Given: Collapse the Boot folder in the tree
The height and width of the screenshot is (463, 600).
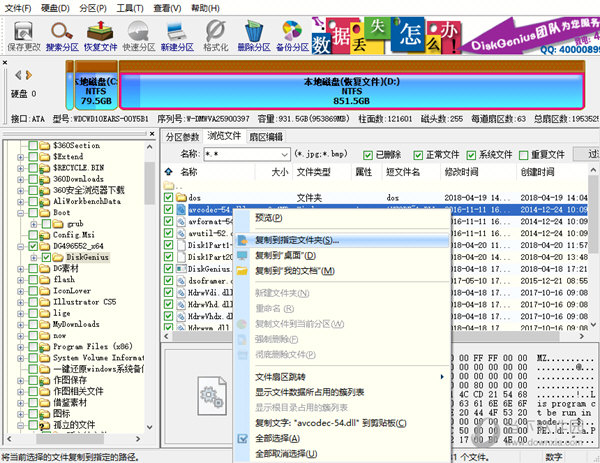Looking at the screenshot, I should (22, 212).
